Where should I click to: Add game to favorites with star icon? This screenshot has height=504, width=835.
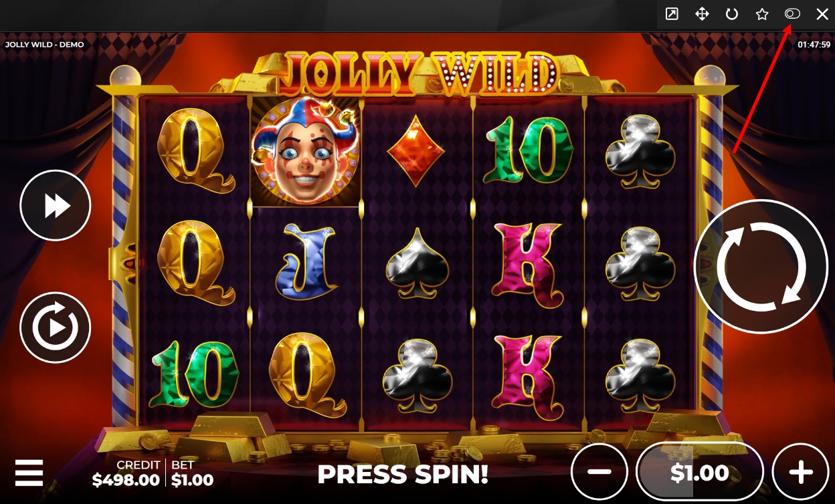tap(762, 14)
